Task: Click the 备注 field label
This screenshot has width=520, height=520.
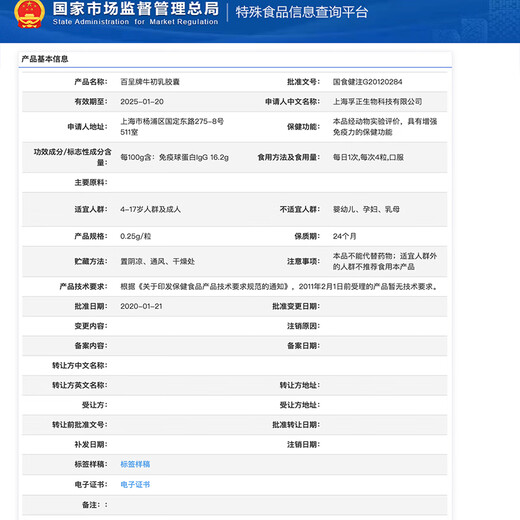Action: tap(95, 505)
